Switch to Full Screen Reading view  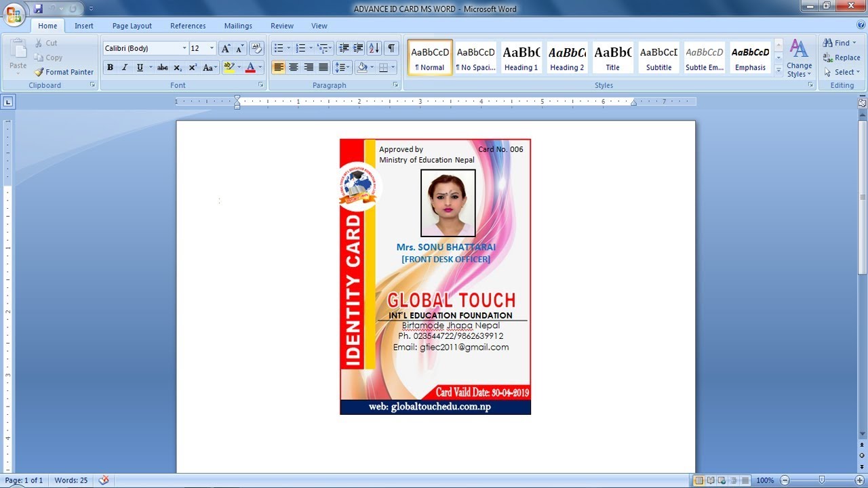coord(709,481)
